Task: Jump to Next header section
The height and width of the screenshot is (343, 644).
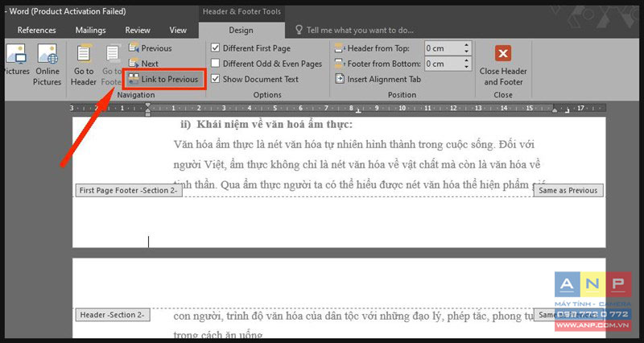Action: coord(143,64)
